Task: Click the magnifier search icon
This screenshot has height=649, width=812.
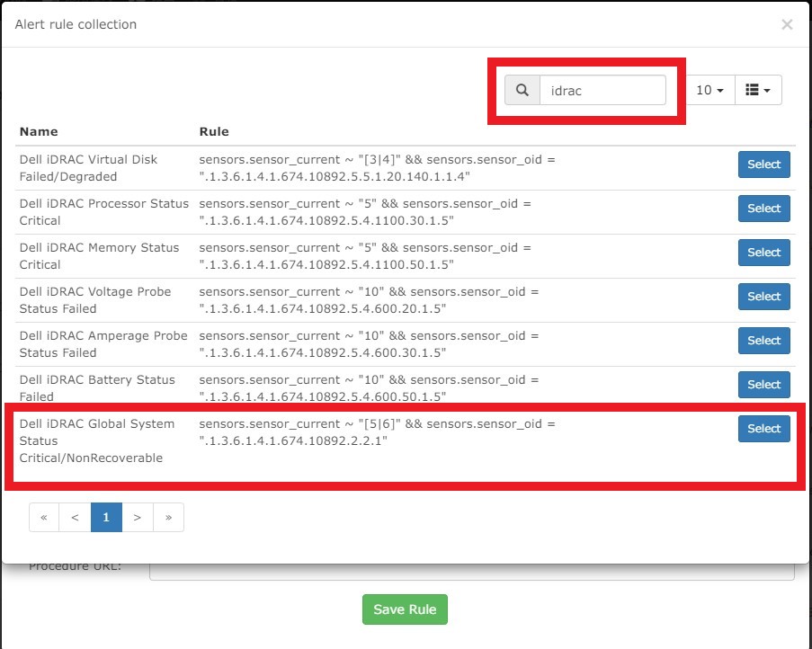Action: [x=522, y=90]
